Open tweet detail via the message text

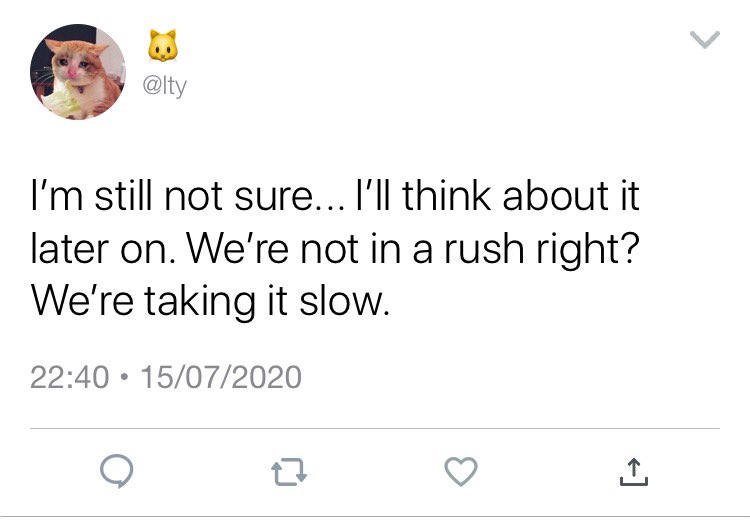point(335,248)
